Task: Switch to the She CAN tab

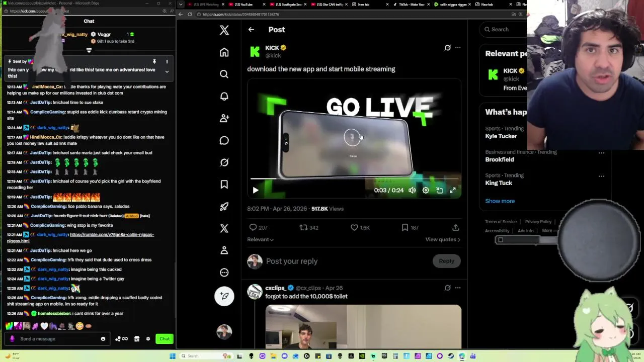Action: (x=330, y=5)
